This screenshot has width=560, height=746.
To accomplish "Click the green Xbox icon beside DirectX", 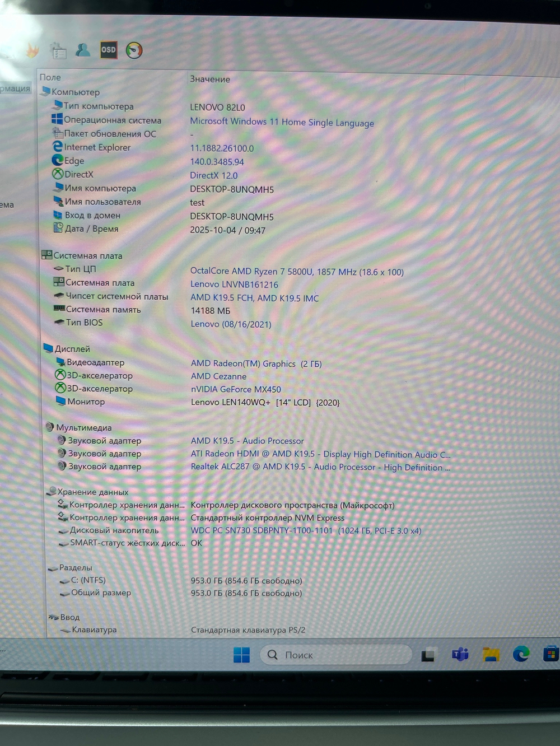I will (x=58, y=174).
